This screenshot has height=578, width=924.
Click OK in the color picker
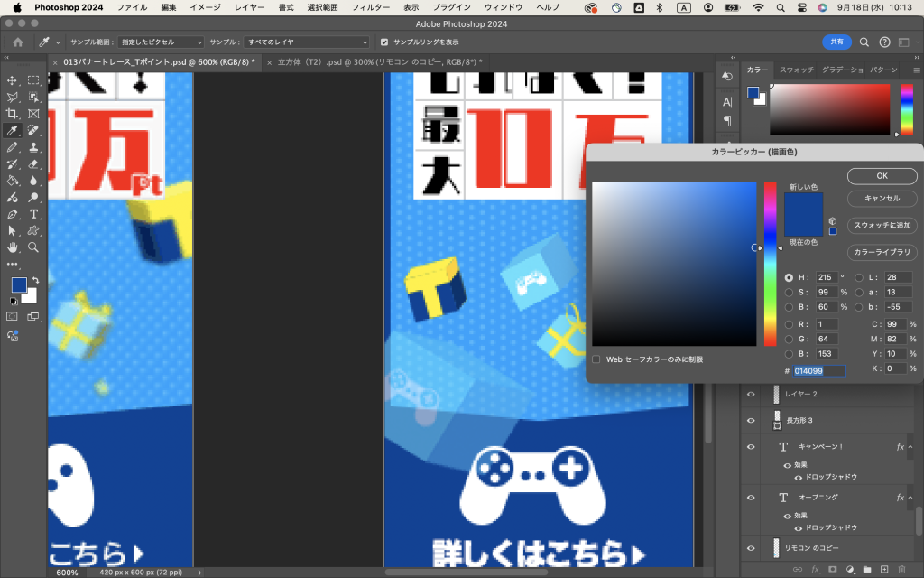pyautogui.click(x=882, y=175)
